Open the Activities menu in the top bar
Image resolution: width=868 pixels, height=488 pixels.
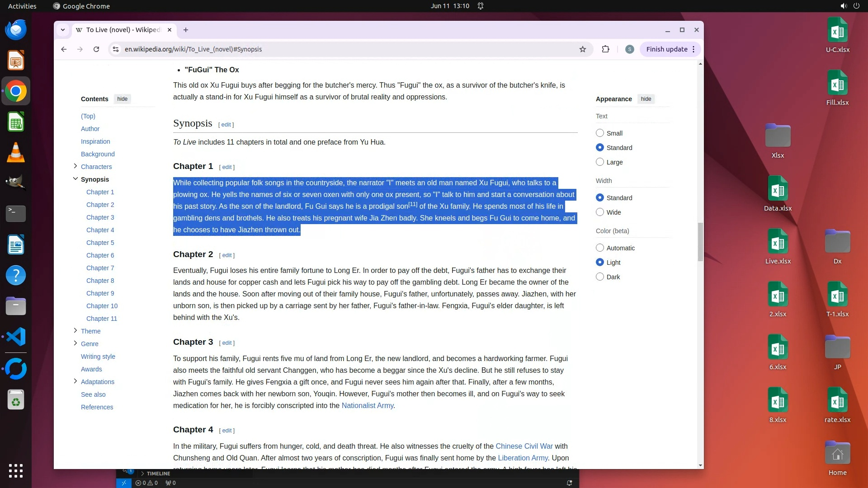(22, 6)
